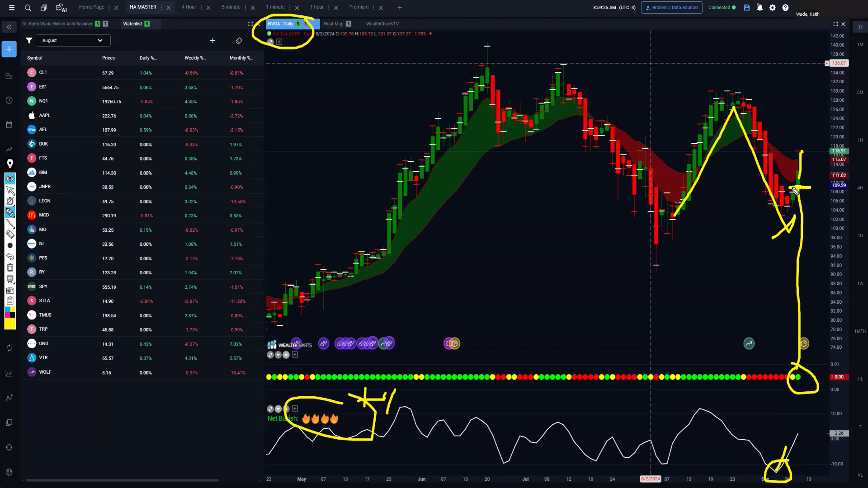The width and height of the screenshot is (868, 488).
Task: Collapse the left panel with double chevron
Action: (x=9, y=27)
